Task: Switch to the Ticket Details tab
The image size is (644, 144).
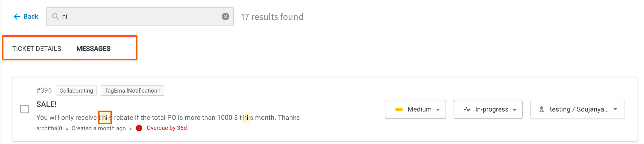Action: (x=37, y=49)
